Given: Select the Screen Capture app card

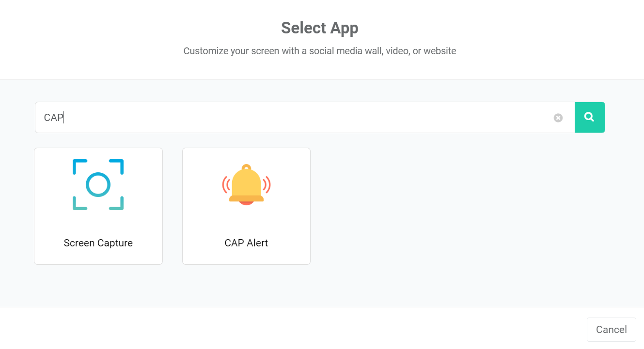Looking at the screenshot, I should point(98,206).
